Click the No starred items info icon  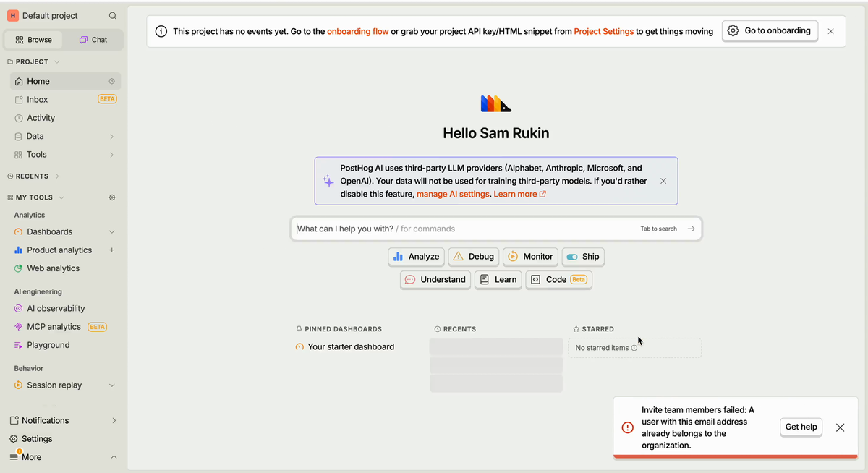(634, 348)
